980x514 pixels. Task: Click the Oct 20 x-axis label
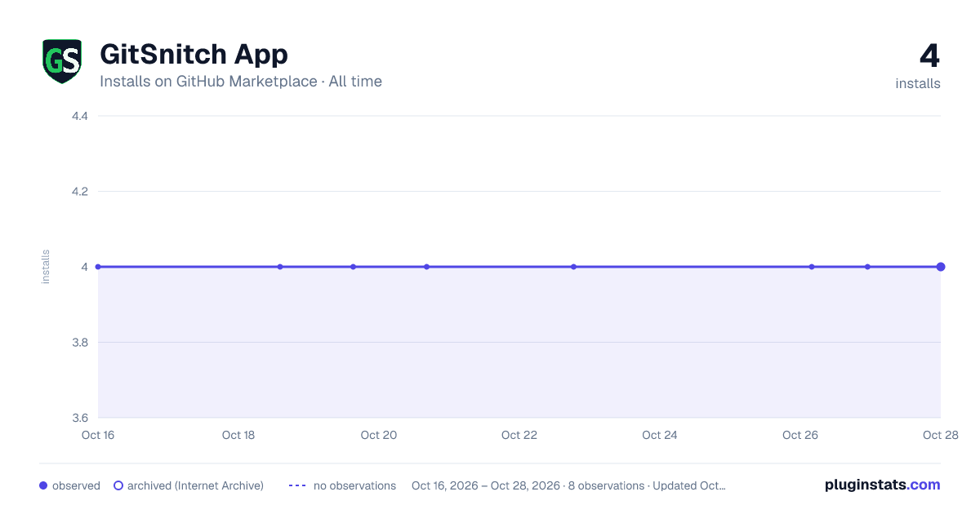(x=379, y=435)
